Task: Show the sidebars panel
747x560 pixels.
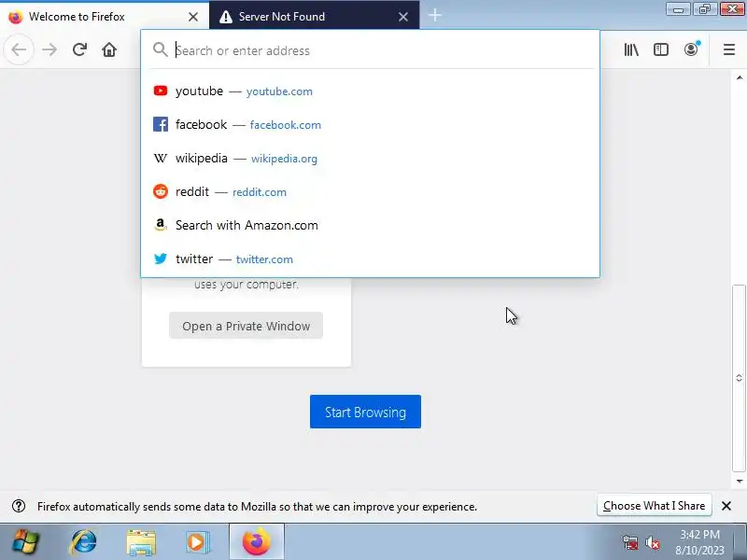Action: coord(661,49)
